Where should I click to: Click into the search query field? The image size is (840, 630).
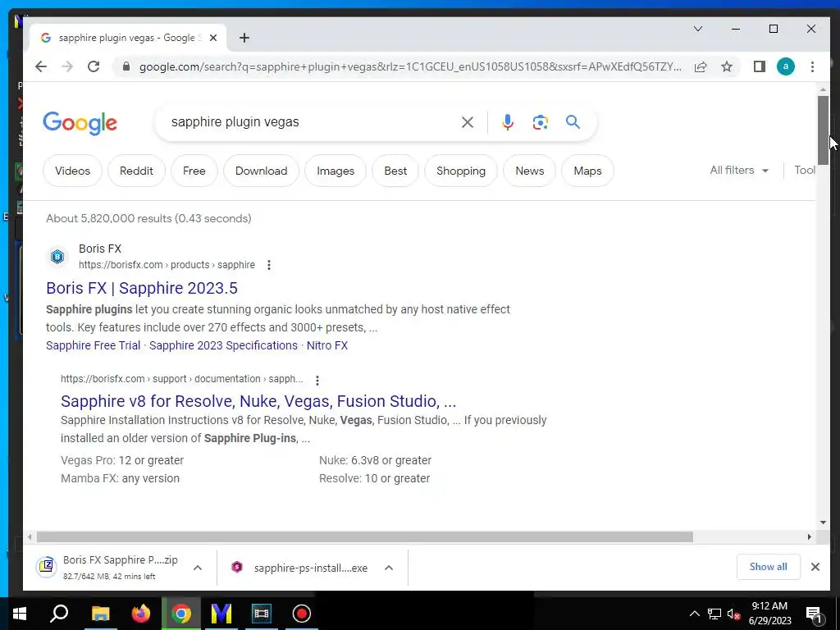click(x=311, y=122)
